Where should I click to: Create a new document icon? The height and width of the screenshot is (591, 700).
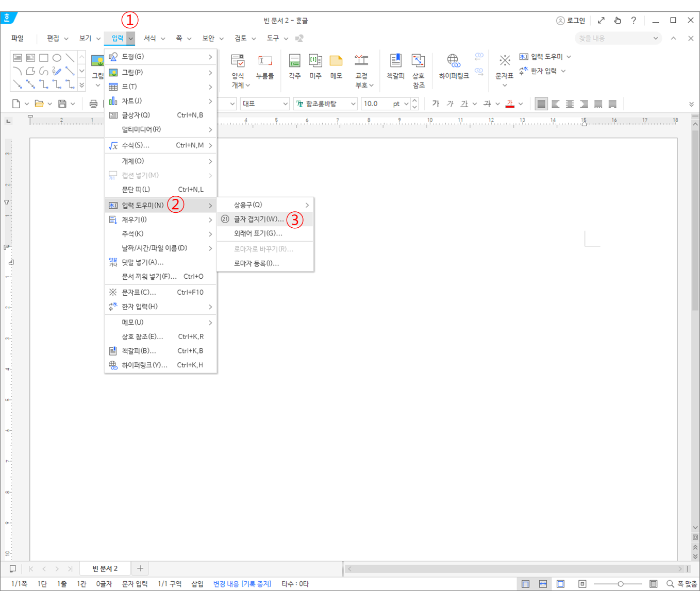click(x=16, y=104)
